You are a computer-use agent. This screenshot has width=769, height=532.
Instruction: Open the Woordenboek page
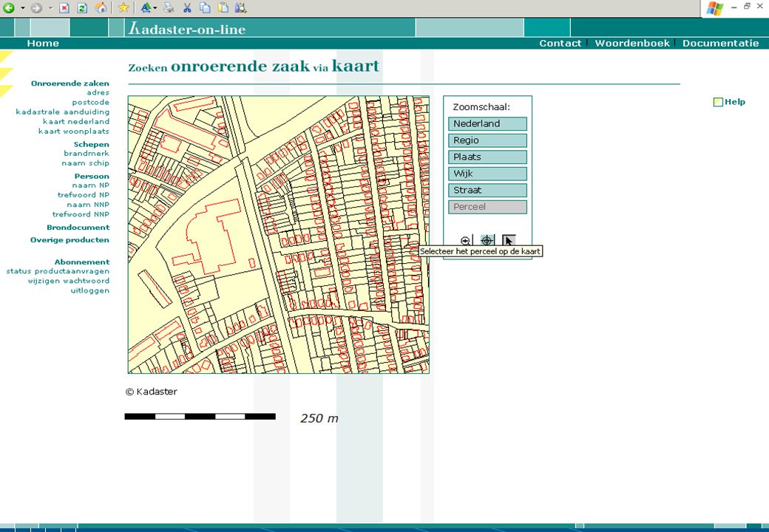tap(632, 43)
